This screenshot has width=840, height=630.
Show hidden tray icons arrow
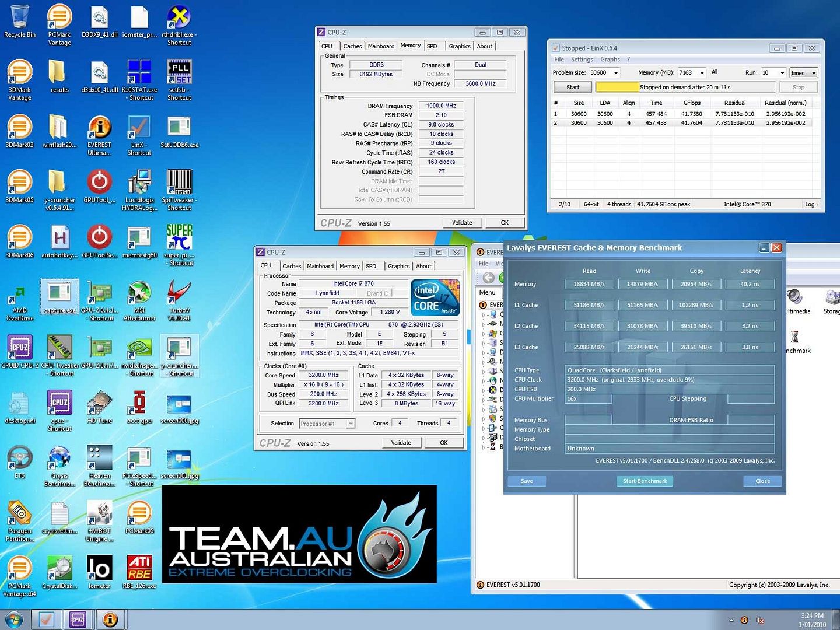click(x=731, y=620)
